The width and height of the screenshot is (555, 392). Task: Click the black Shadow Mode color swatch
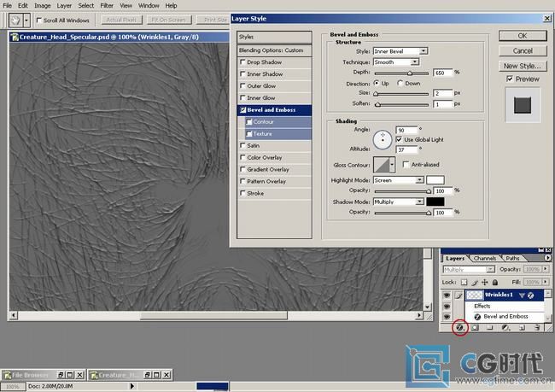pyautogui.click(x=435, y=202)
